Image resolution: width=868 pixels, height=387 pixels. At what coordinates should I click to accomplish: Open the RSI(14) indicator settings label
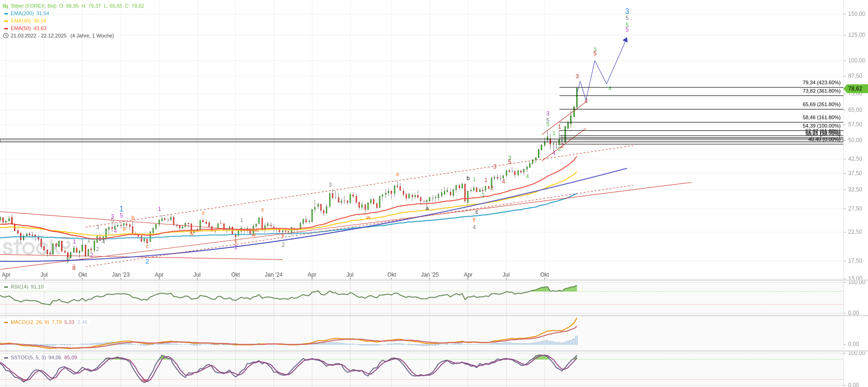tap(19, 287)
